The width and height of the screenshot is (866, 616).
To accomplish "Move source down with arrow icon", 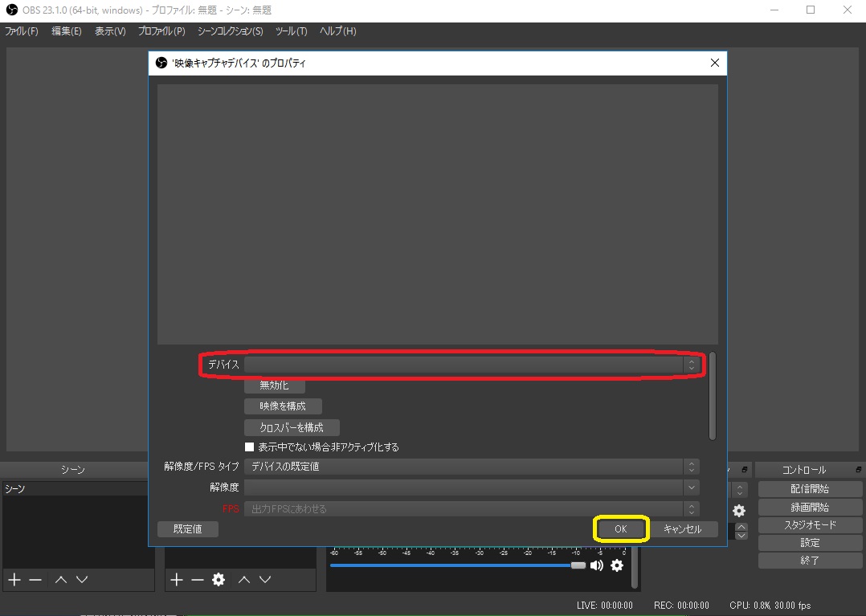I will (265, 580).
